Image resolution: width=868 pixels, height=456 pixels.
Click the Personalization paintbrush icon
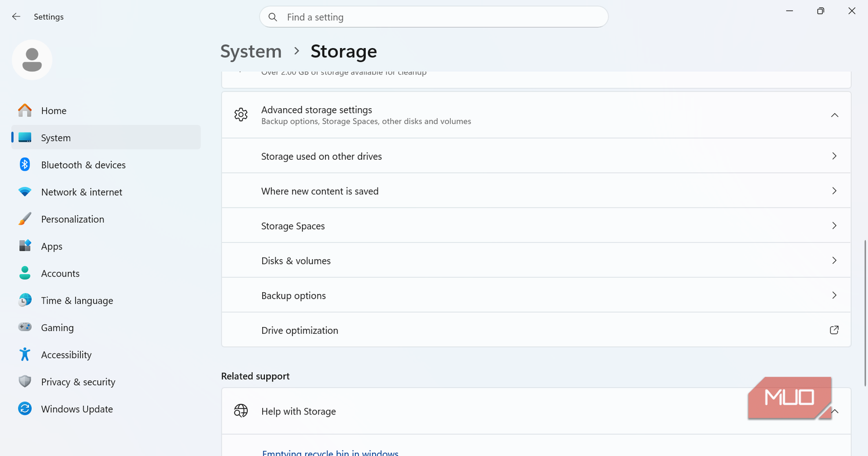point(25,219)
